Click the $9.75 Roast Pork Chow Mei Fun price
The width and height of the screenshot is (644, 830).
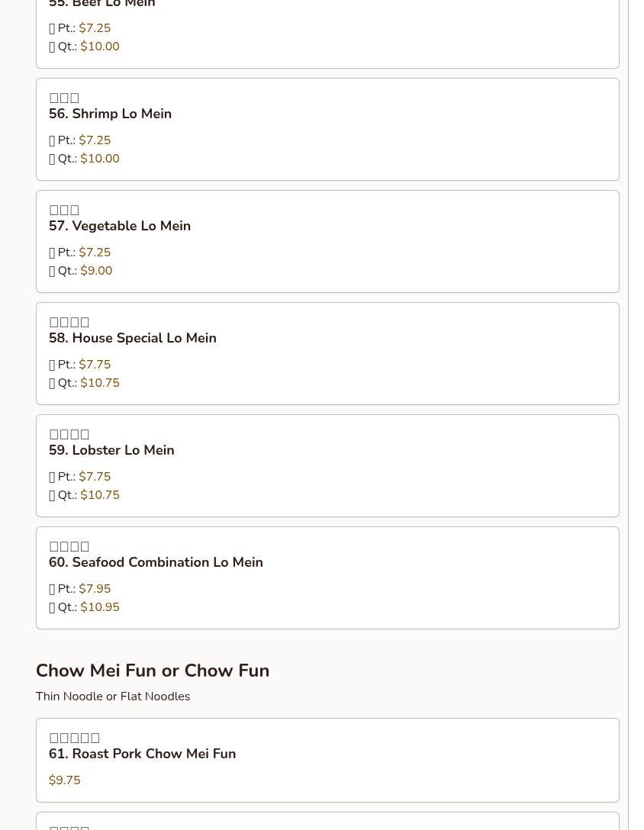coord(65,780)
